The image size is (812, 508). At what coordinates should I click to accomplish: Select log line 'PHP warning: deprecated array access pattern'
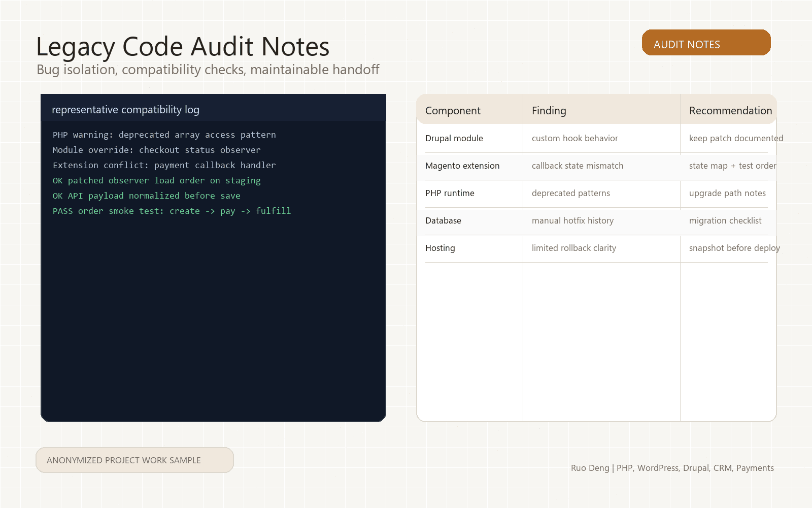pos(164,135)
